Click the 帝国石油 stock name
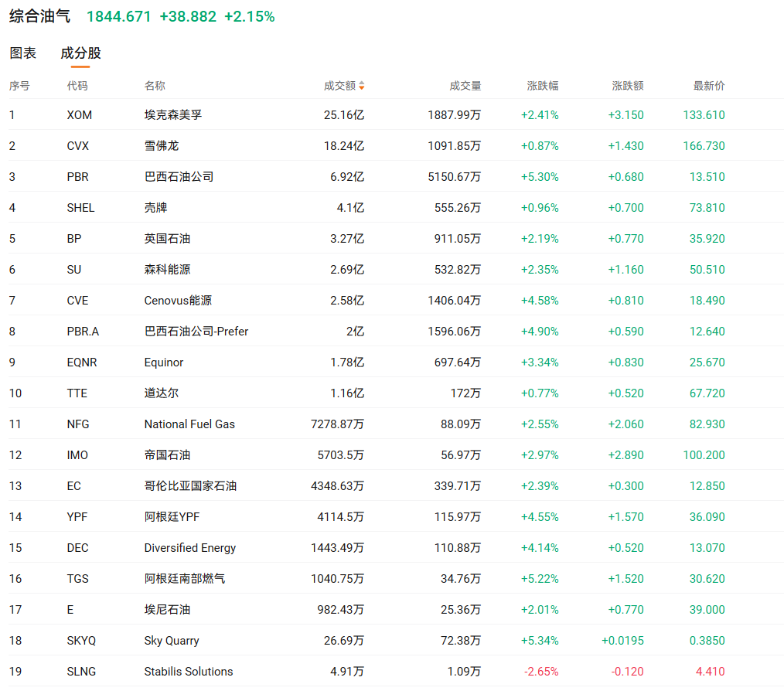 coord(167,455)
